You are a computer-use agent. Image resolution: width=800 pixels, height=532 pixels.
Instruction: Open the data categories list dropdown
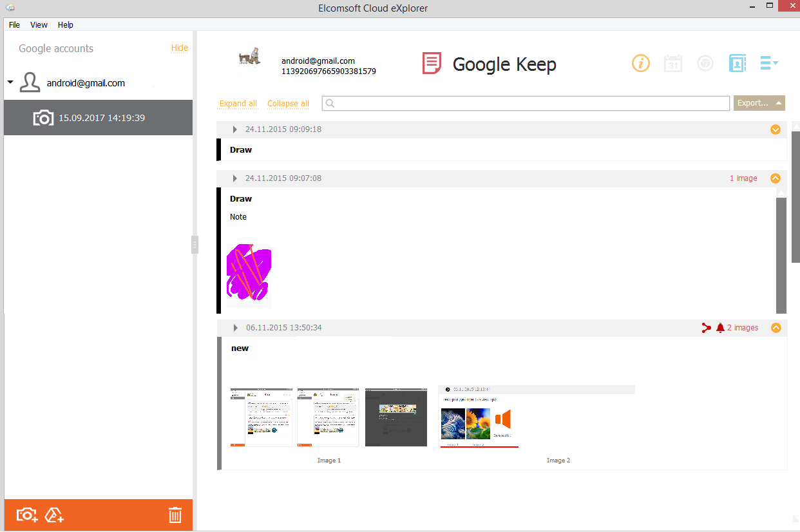tap(769, 63)
